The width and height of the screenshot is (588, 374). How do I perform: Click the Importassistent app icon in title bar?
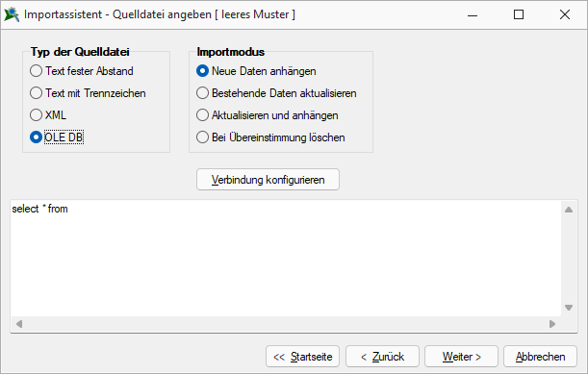point(12,14)
